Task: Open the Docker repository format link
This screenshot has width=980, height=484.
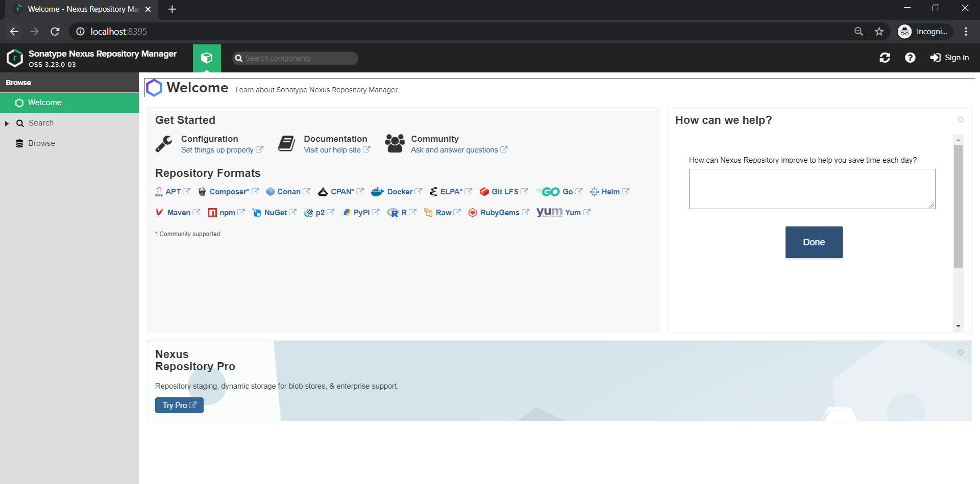Action: tap(399, 192)
